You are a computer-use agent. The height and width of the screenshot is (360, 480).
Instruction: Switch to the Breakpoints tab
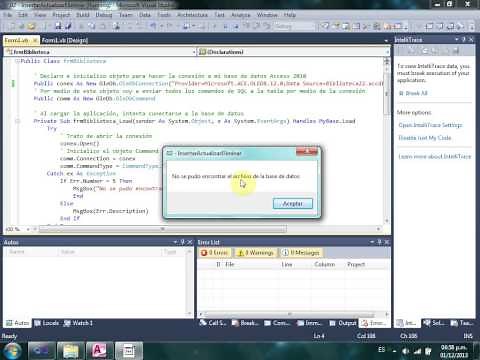click(245, 323)
